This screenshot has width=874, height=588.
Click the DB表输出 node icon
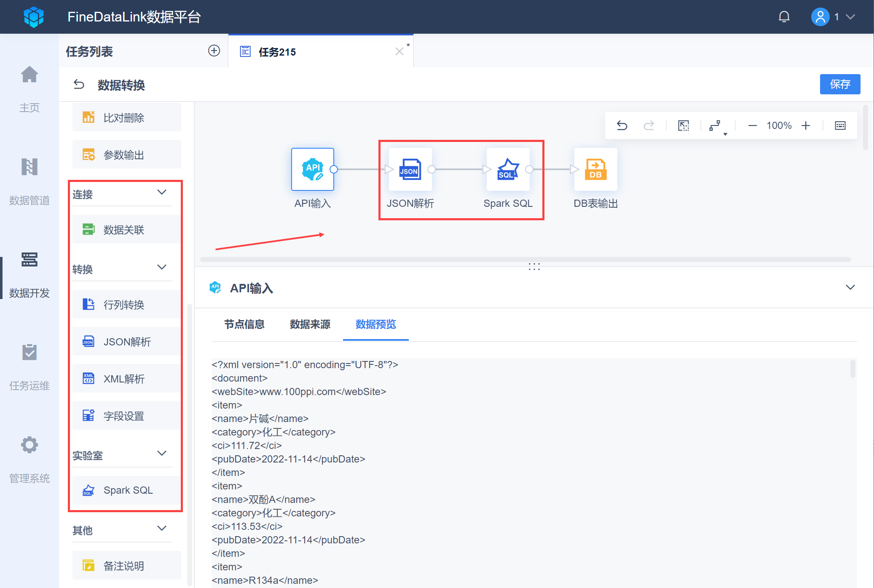pyautogui.click(x=595, y=169)
